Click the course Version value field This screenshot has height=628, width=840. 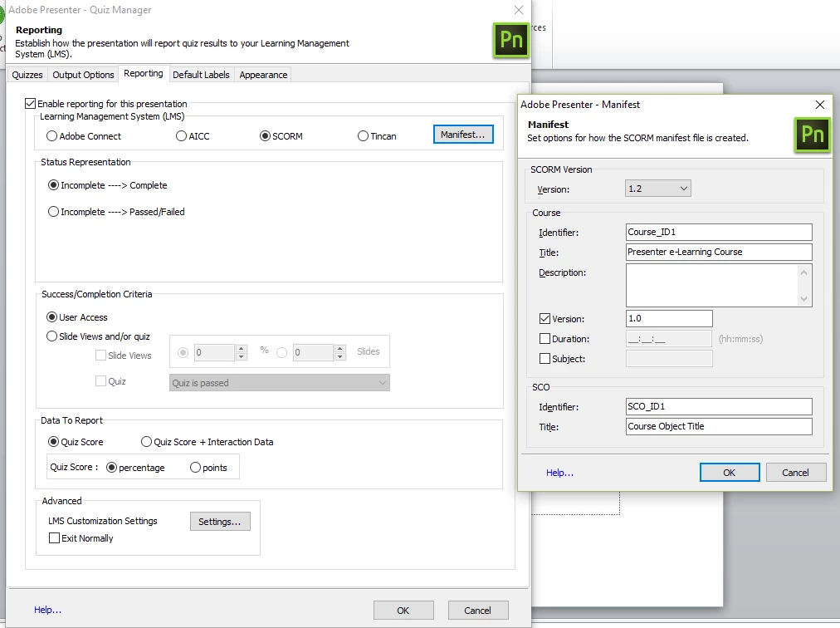point(669,318)
